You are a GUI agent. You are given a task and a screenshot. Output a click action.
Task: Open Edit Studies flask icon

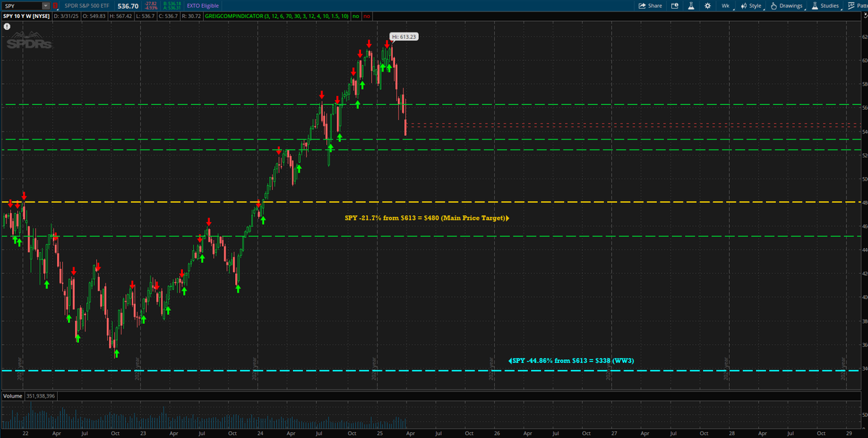[691, 6]
